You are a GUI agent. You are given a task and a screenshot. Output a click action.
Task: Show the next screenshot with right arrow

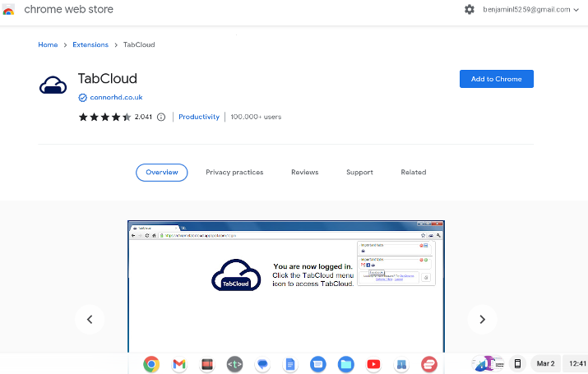(x=482, y=319)
